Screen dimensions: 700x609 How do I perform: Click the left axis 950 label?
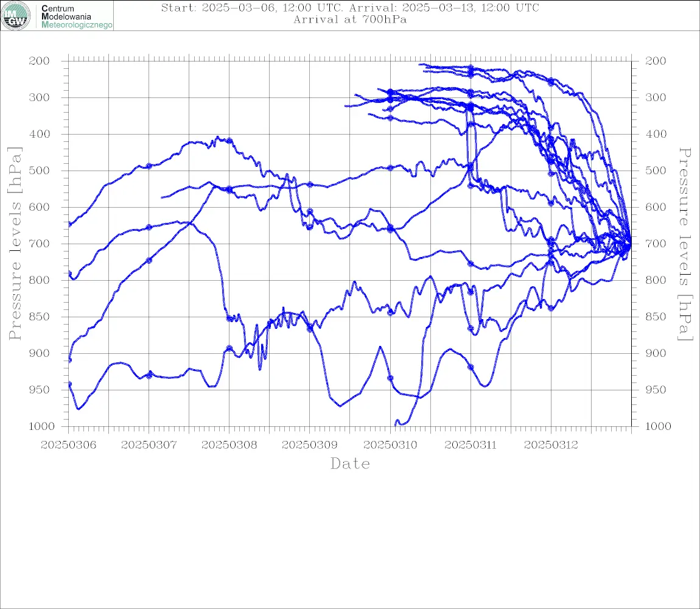click(40, 390)
